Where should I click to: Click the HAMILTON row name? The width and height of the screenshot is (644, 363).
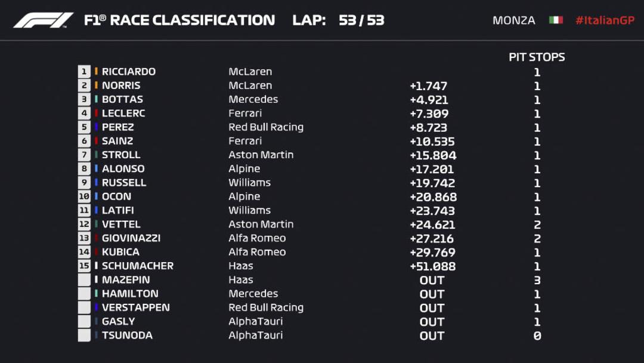point(130,294)
